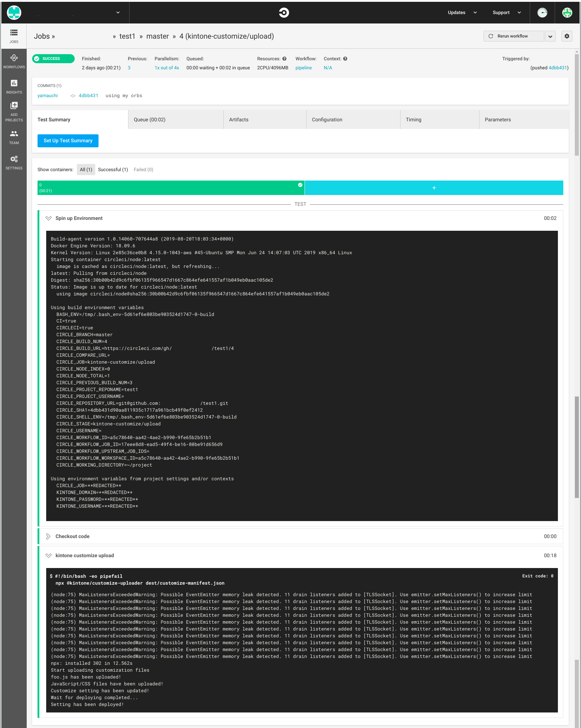Open commit 4dbb431 in Commits section
581x728 pixels.
pos(88,96)
